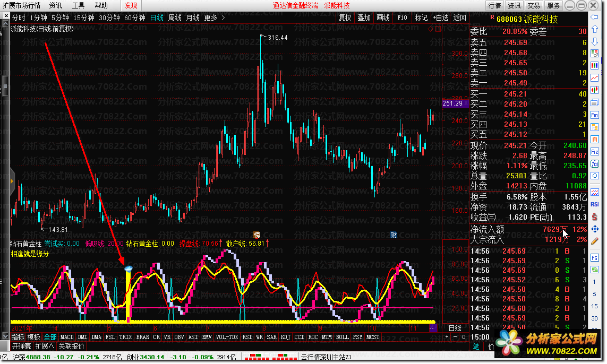607x364 pixels.
Task: Select the MACD indicator tab
Action: click(66, 337)
